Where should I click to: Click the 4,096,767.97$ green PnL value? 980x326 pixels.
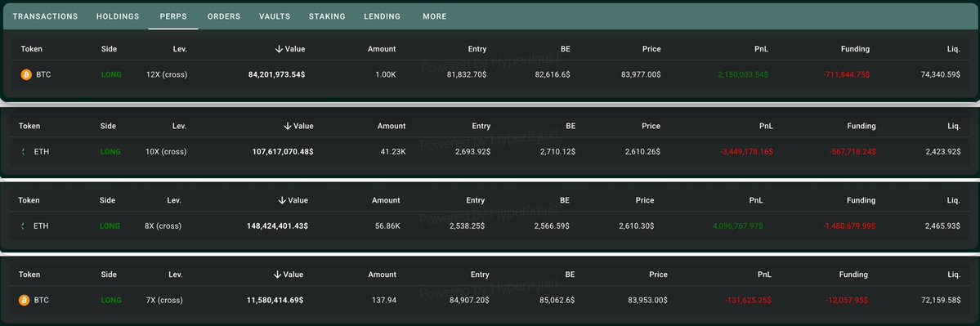[x=737, y=226]
